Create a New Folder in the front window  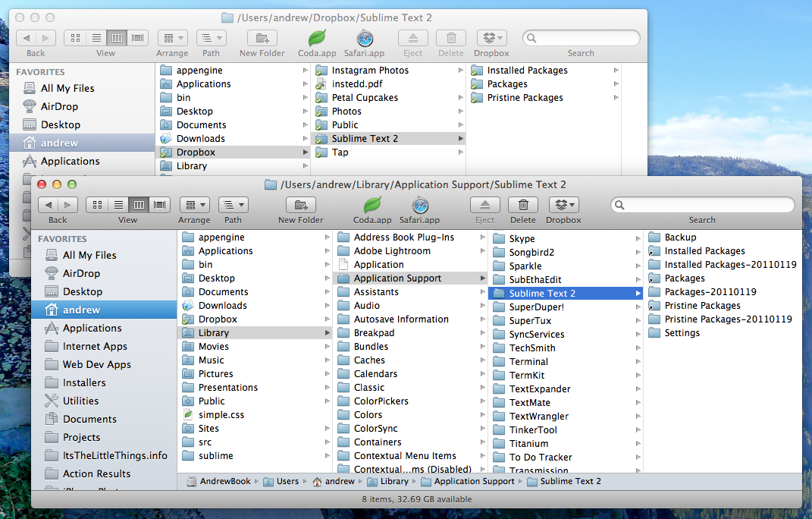coord(301,206)
